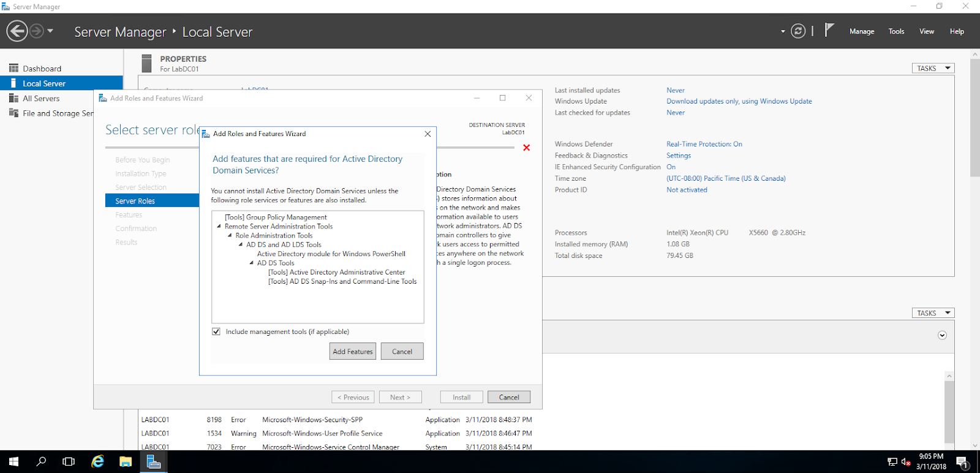Image resolution: width=980 pixels, height=473 pixels.
Task: Select [Tools] Active Directory Administrative Center item
Action: click(x=337, y=272)
